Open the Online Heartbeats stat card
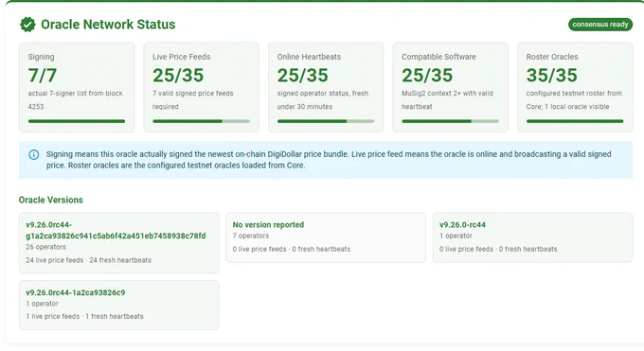The height and width of the screenshot is (351, 644). point(326,87)
